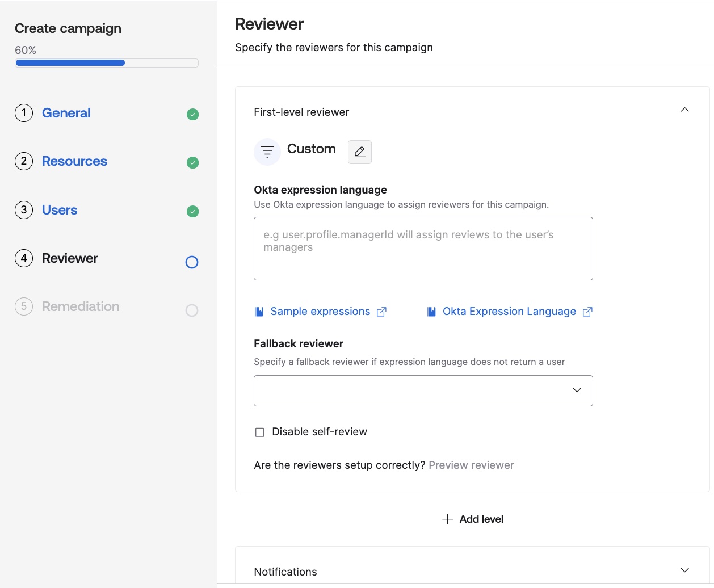Click the gray circle status beside Remediation step
Screen dimensions: 714x588
tap(192, 310)
